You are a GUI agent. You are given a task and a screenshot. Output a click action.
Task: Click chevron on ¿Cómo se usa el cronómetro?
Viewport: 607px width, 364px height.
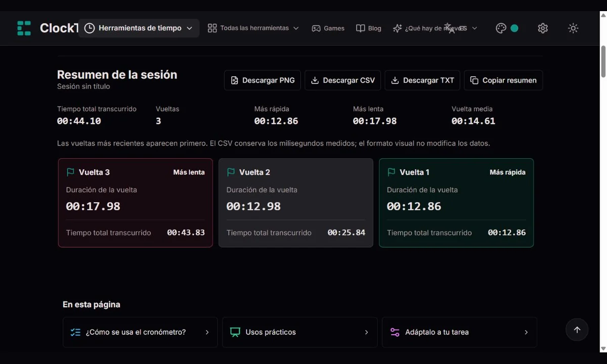pyautogui.click(x=207, y=332)
